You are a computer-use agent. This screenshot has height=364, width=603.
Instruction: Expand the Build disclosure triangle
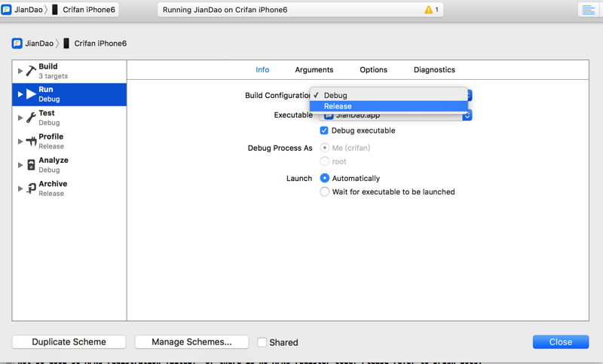[20, 71]
